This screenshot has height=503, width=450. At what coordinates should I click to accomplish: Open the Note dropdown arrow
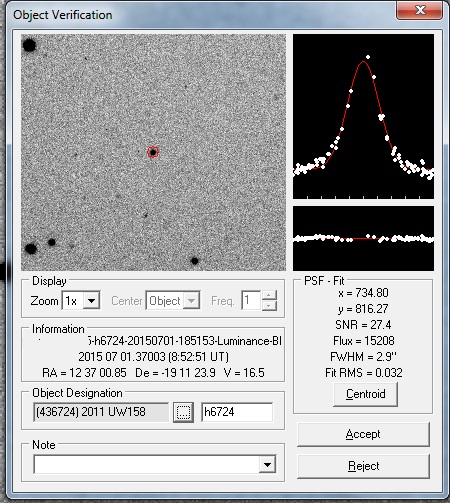pyautogui.click(x=267, y=465)
